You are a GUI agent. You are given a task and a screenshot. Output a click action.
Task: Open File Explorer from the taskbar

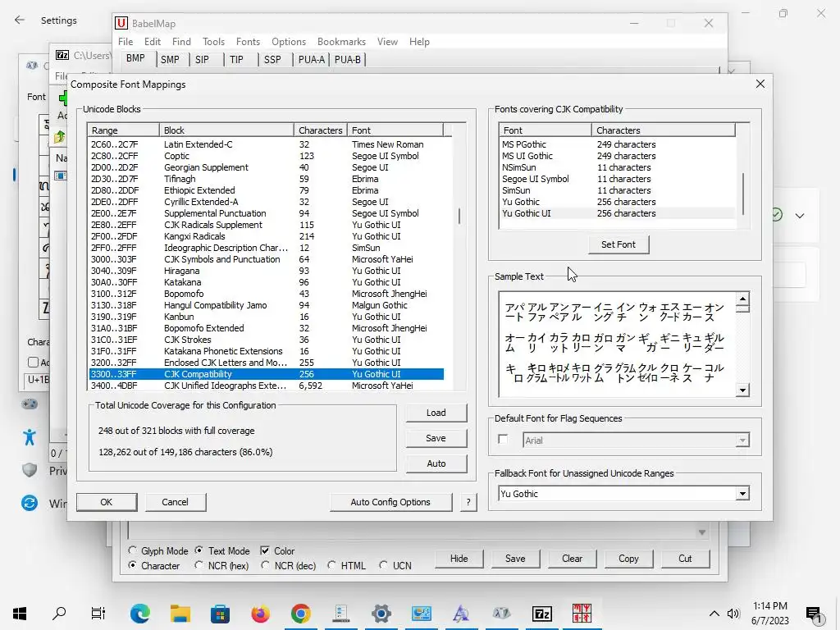[x=180, y=614]
